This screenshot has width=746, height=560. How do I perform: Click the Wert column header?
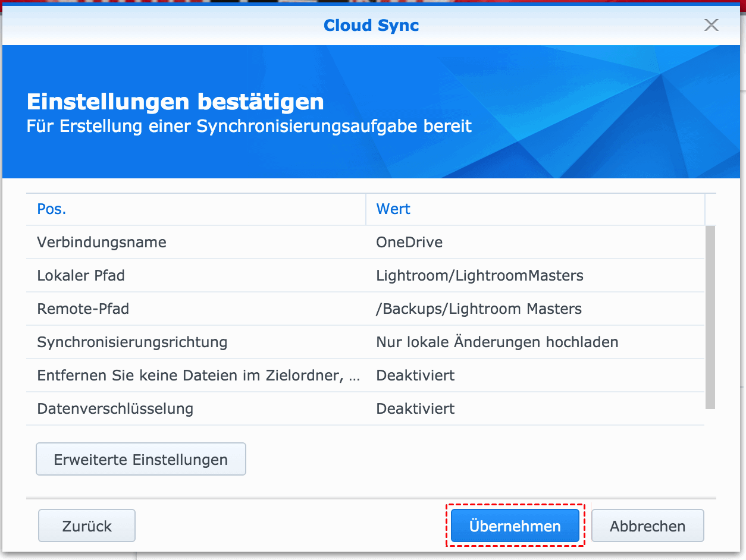393,209
